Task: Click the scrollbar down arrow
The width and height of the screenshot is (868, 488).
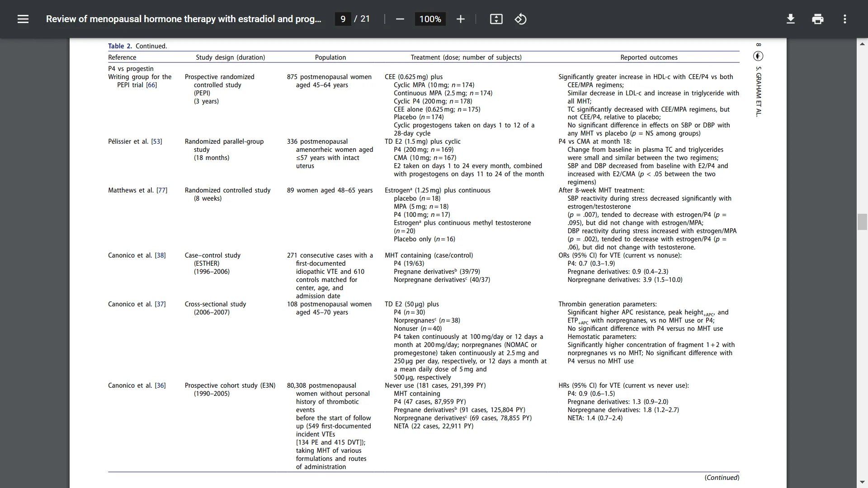Action: pos(862,482)
